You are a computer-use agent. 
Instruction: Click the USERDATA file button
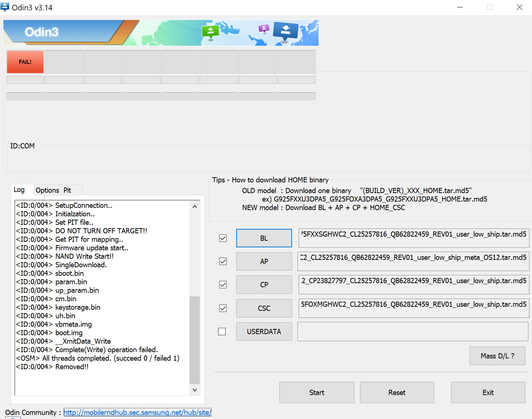pos(264,332)
